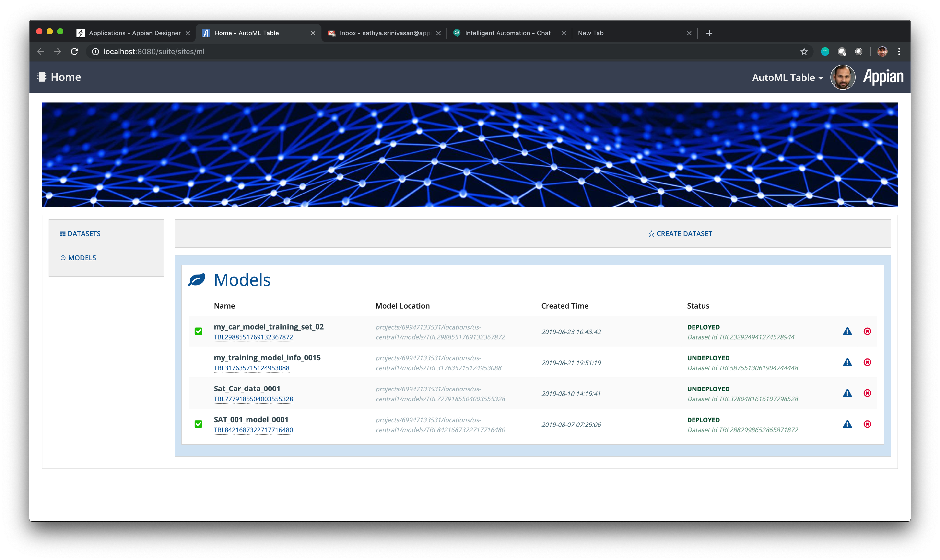Click the teal extension icon in the toolbar
Viewport: 940px width, 560px height.
coord(825,52)
